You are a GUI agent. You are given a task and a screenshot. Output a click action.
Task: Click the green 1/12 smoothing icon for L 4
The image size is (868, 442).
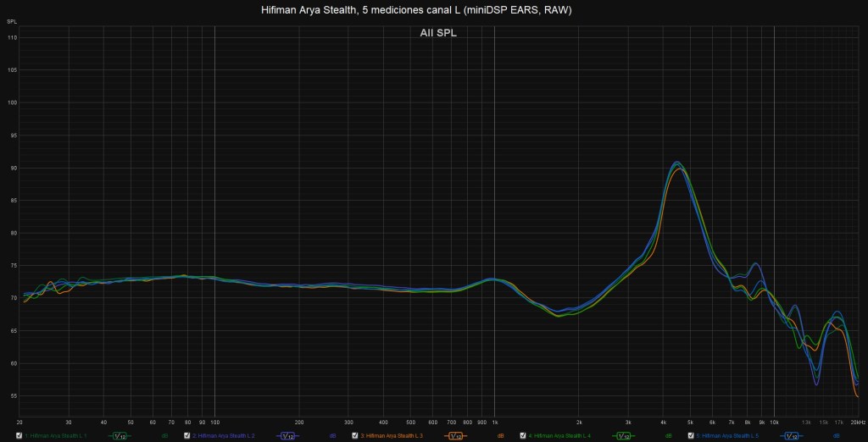tap(624, 436)
